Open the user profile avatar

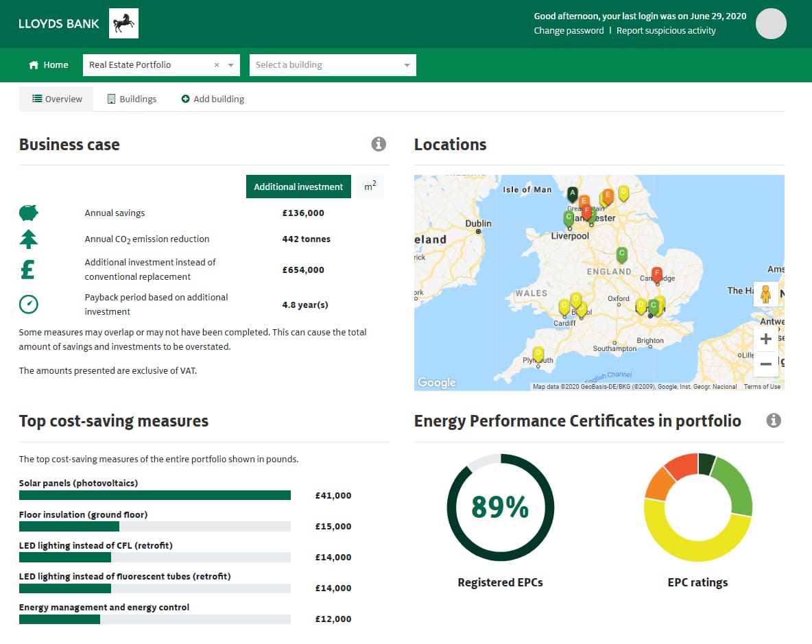[771, 24]
